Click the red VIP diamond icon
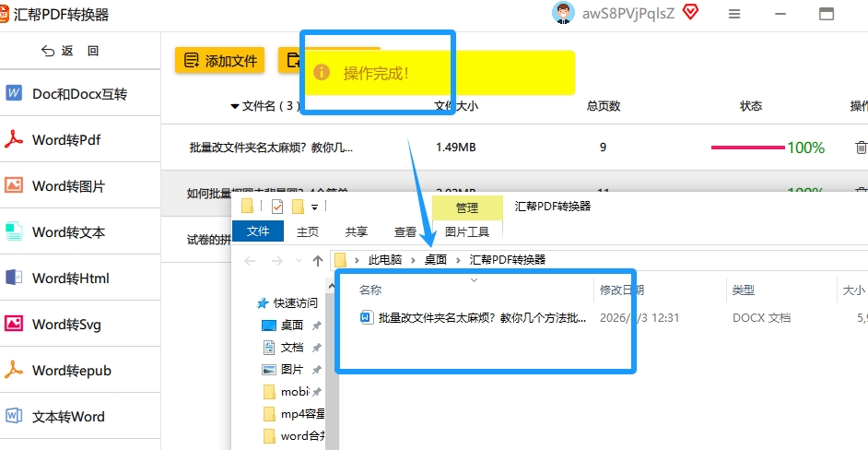This screenshot has height=450, width=868. [x=690, y=12]
